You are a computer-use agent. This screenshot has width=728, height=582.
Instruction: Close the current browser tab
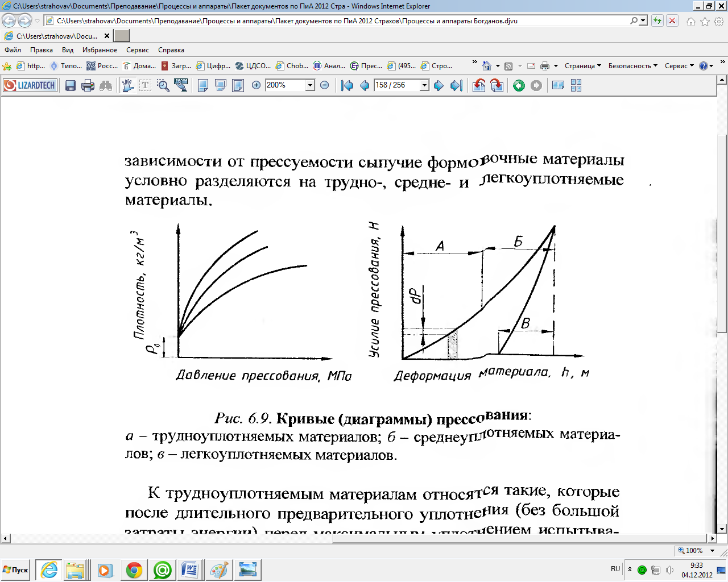pyautogui.click(x=107, y=36)
